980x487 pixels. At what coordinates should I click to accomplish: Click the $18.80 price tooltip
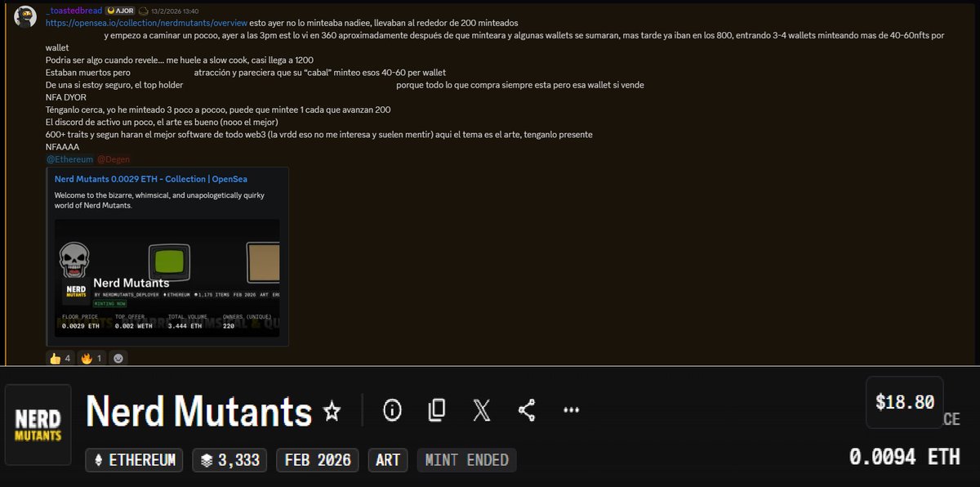tap(905, 402)
